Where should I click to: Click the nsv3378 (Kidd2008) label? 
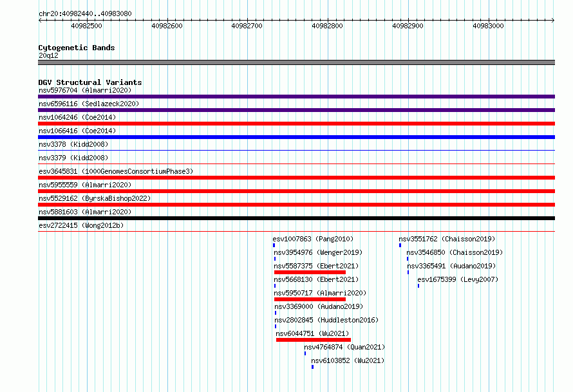point(73,144)
